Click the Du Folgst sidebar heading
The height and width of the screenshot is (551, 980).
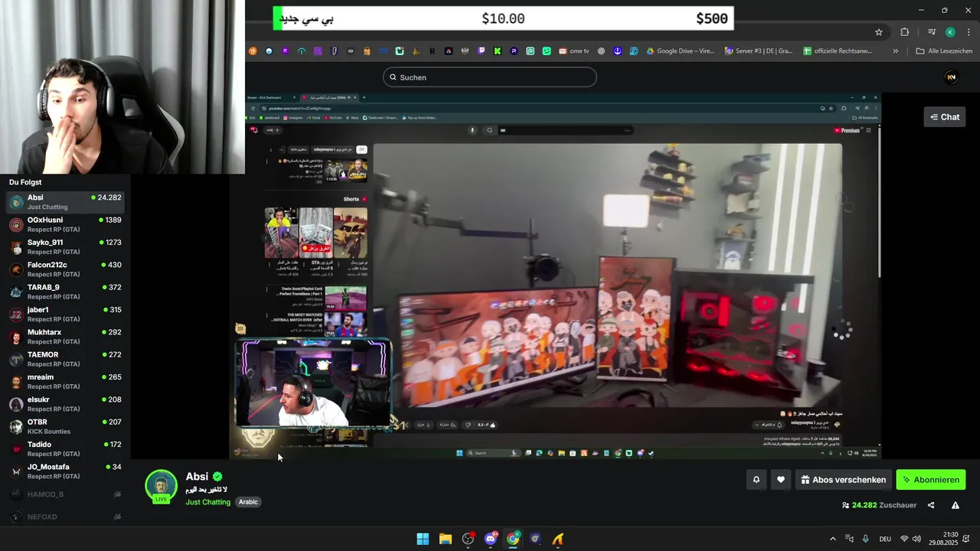[25, 182]
